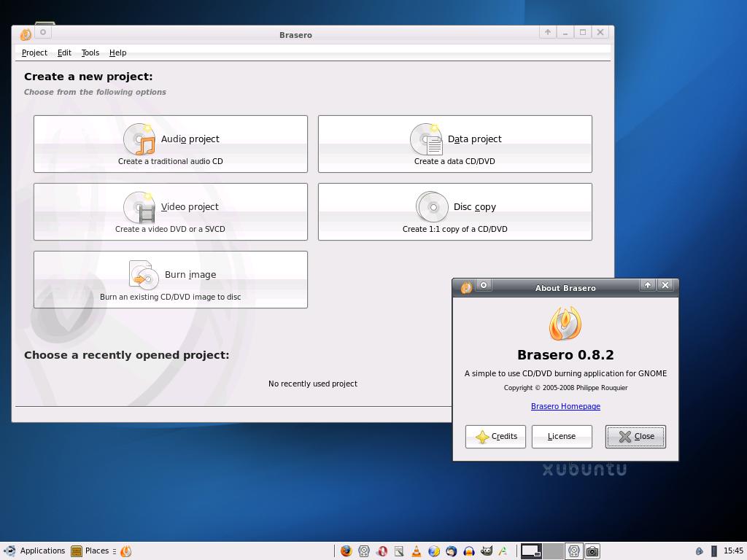Switch to the first workspace
Screen dimensions: 747x560
tap(531, 551)
